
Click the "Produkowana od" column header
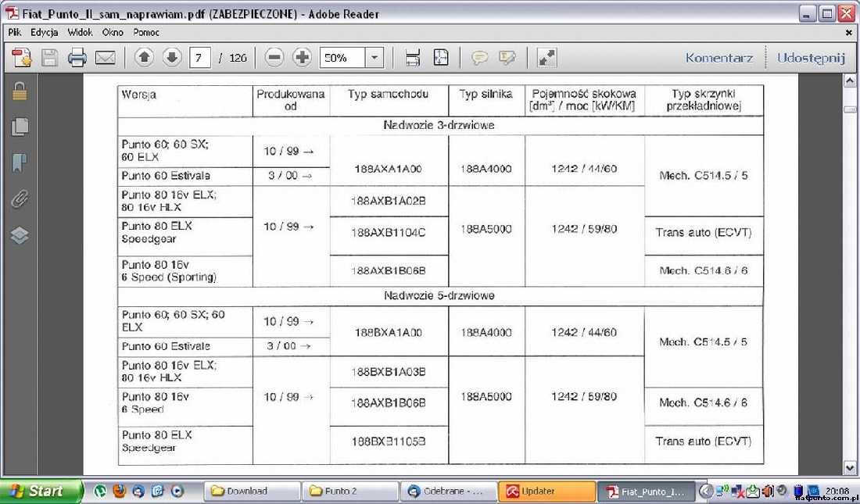[x=291, y=100]
